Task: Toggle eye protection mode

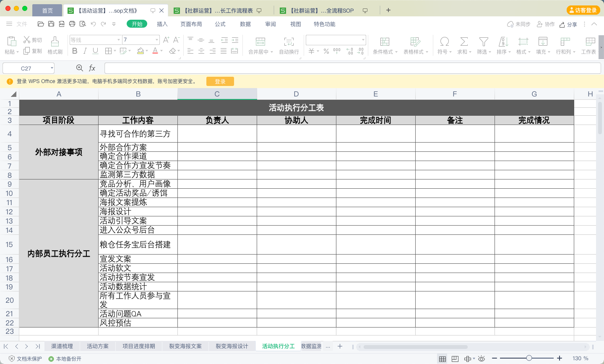Action: [x=482, y=359]
